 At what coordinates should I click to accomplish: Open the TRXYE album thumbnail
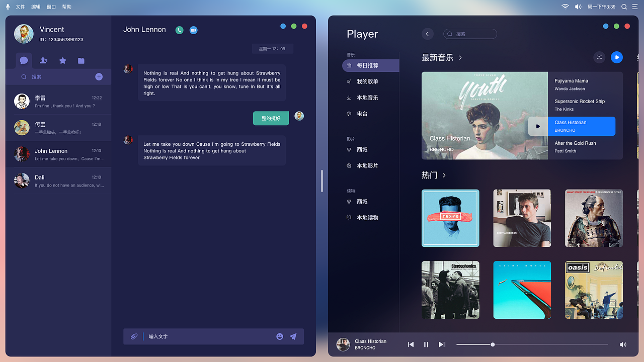(x=450, y=218)
